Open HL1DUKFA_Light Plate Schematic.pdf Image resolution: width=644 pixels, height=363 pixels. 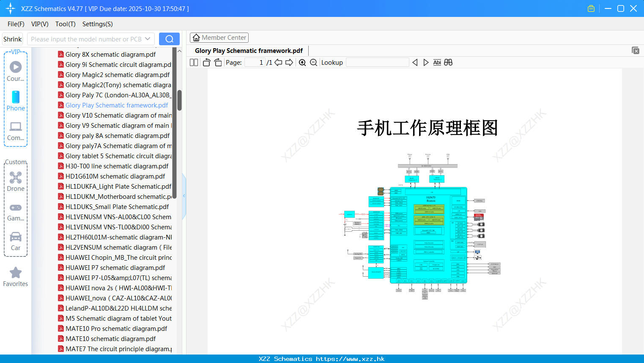point(115,187)
